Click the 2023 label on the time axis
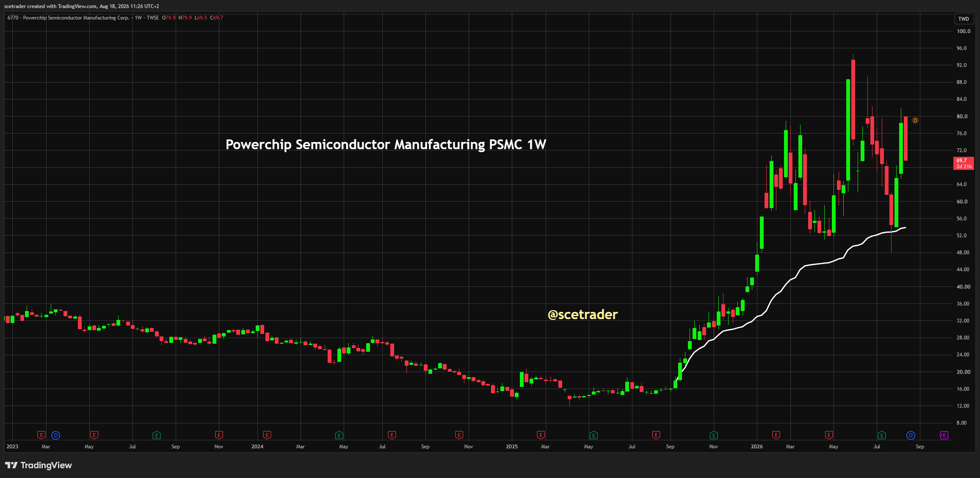This screenshot has width=980, height=478. tap(12, 446)
